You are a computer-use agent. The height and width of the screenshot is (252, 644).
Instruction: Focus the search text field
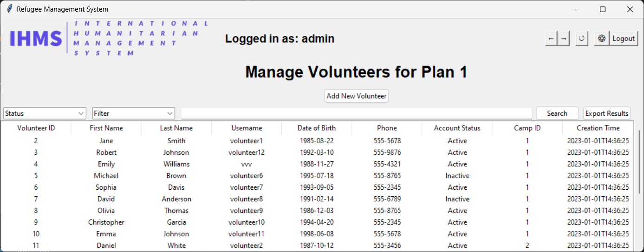pos(357,113)
